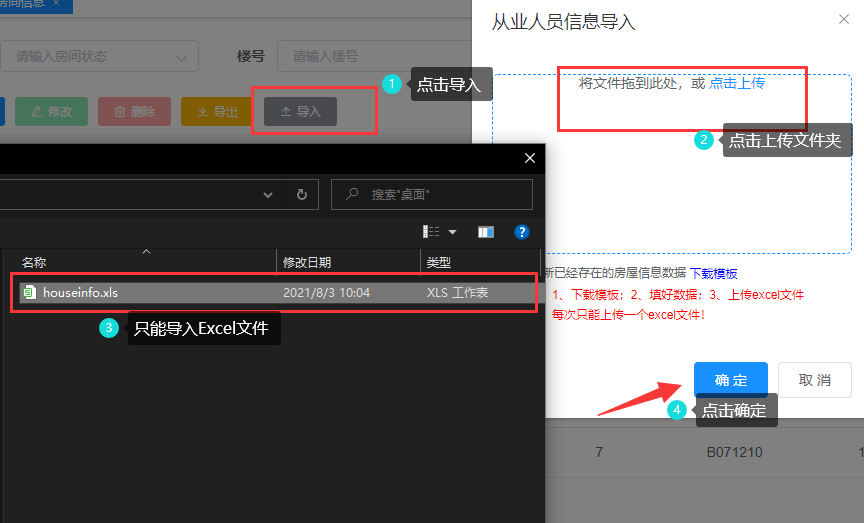This screenshot has width=864, height=523.
Task: Click the houseinfo.xls file icon
Action: (29, 293)
